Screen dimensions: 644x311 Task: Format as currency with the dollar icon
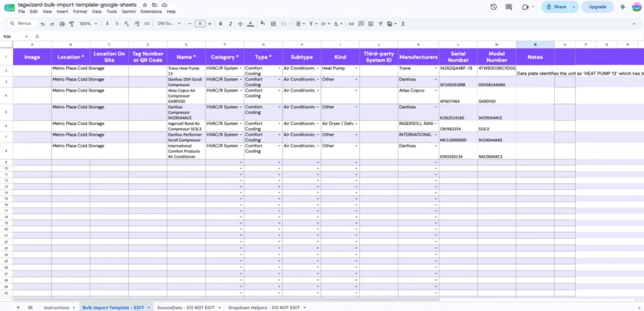point(107,24)
